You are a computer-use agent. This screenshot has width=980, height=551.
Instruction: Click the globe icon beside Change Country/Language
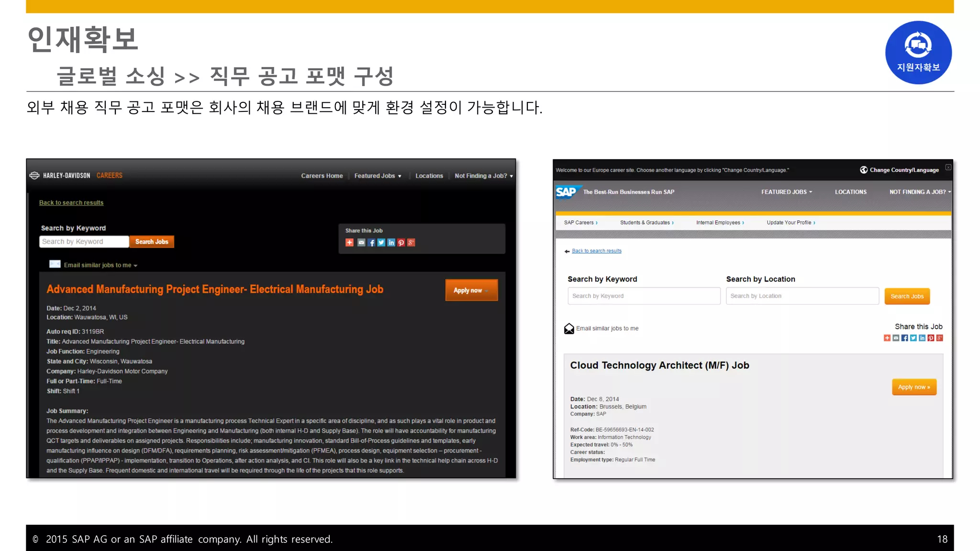coord(864,170)
